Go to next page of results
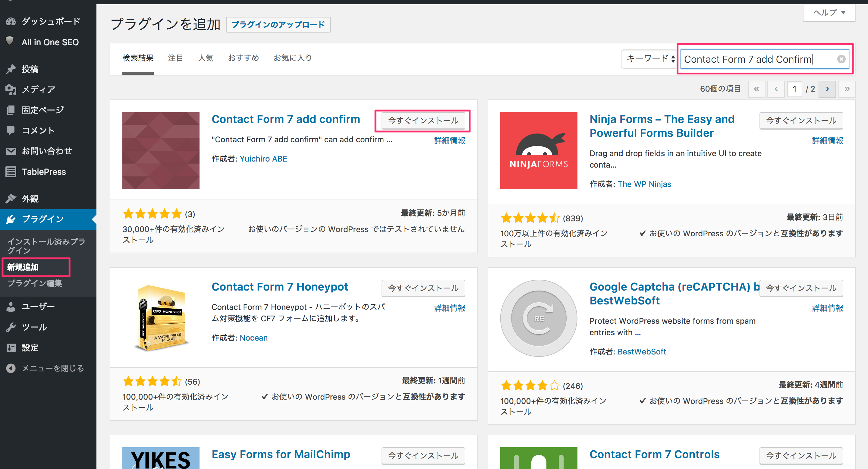This screenshot has width=868, height=469. (827, 89)
